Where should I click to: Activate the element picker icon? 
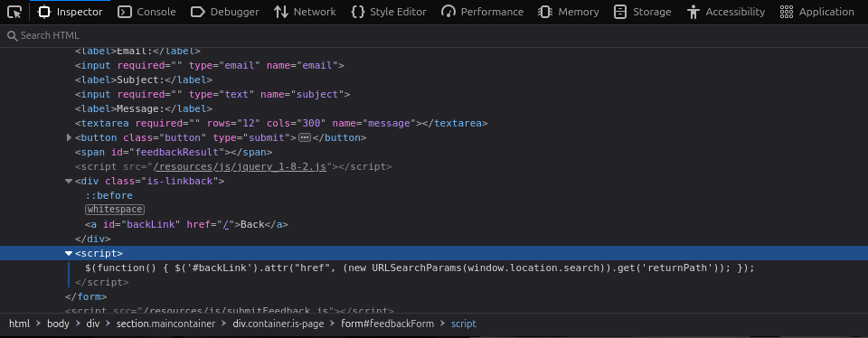coord(15,12)
